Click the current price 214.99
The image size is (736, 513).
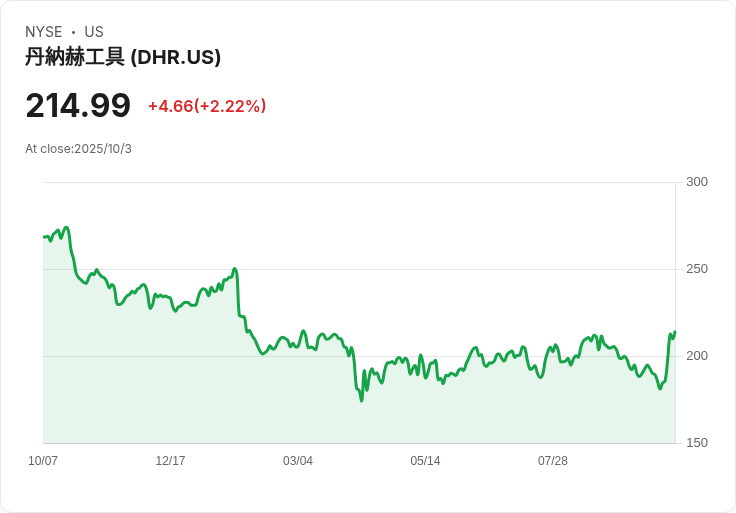(78, 106)
